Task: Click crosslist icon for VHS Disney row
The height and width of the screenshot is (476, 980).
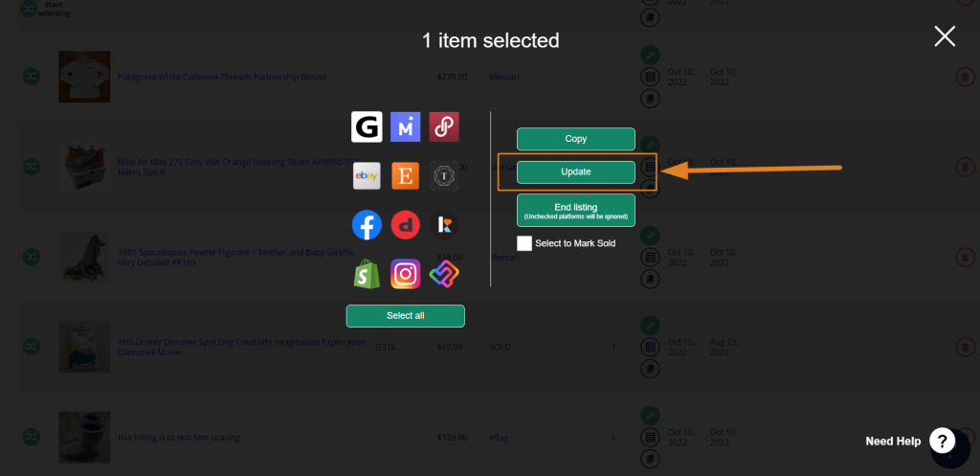Action: 32,347
